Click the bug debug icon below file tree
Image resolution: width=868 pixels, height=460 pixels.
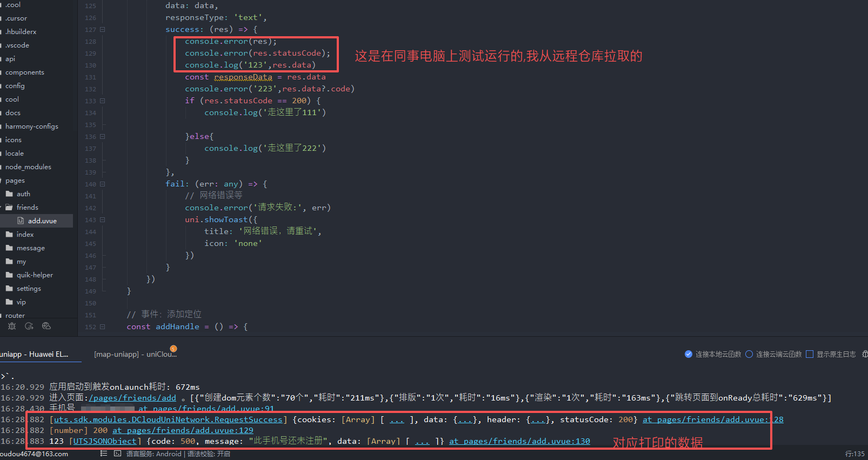12,326
